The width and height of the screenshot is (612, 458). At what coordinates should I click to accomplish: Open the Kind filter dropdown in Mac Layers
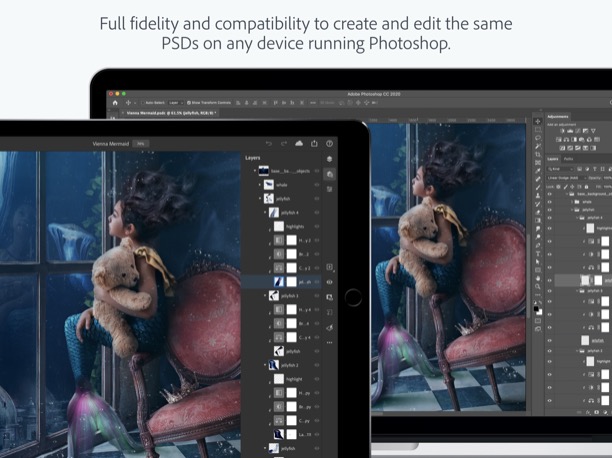coord(560,169)
